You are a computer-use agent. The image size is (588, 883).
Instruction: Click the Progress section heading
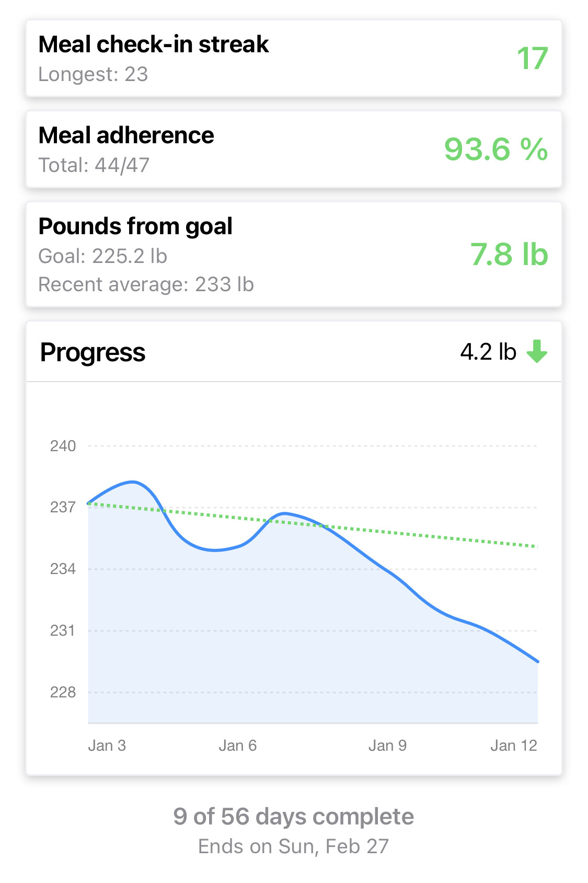(93, 352)
